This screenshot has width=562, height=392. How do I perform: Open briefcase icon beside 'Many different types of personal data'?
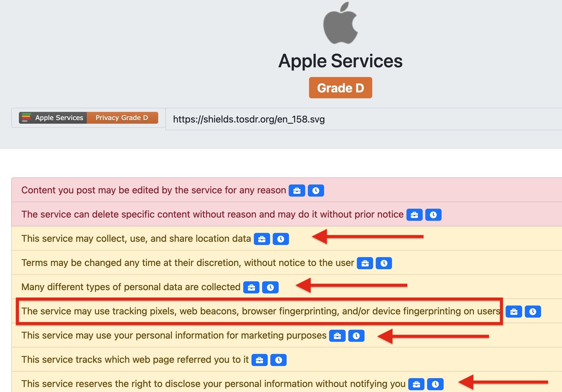(x=251, y=287)
